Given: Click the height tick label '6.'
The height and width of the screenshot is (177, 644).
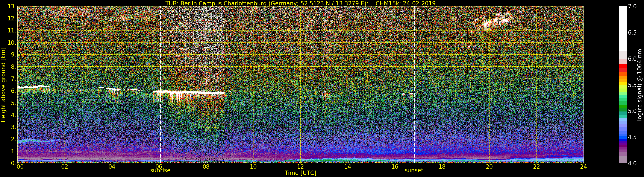Looking at the screenshot, I should 13,91.
